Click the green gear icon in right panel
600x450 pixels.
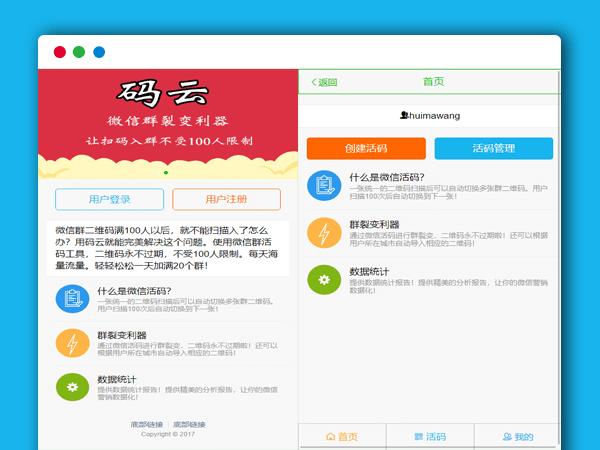(324, 279)
